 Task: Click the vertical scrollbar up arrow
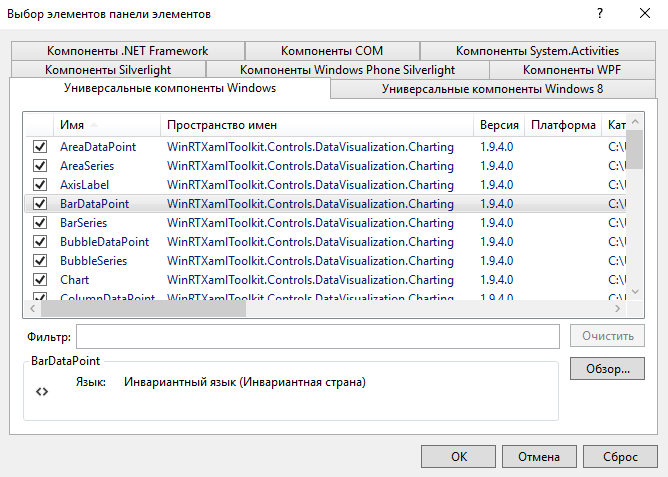635,123
